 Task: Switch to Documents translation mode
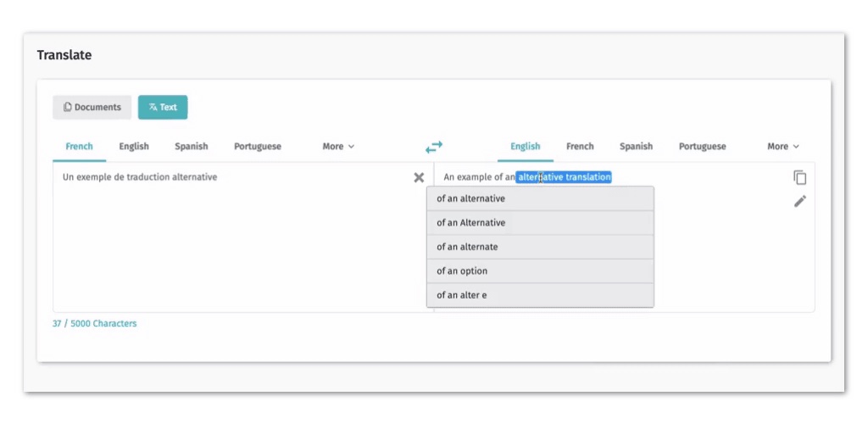point(92,108)
